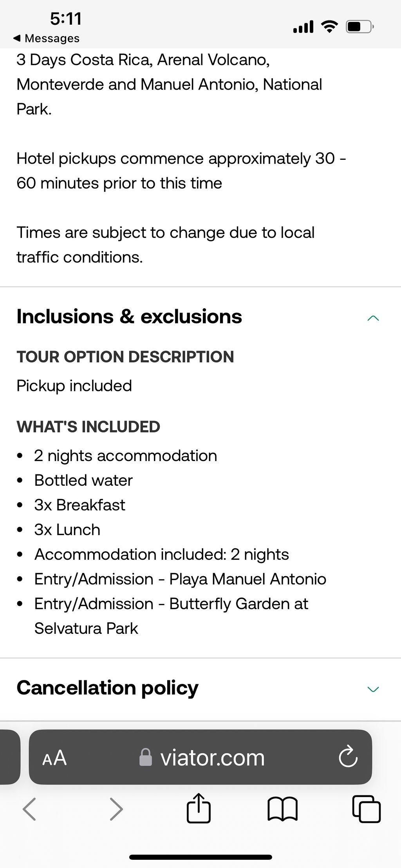Open the bookmarks book icon

[283, 809]
